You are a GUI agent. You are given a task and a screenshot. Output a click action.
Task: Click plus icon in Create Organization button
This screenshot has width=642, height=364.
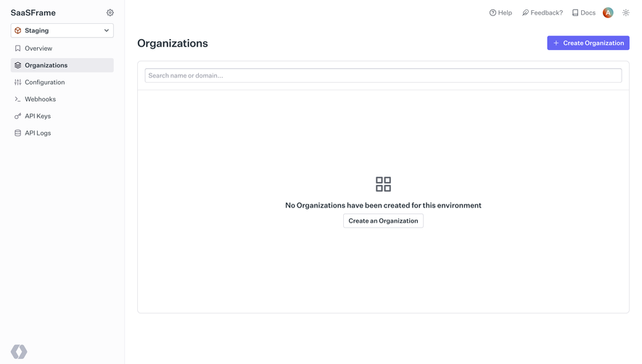click(x=556, y=43)
